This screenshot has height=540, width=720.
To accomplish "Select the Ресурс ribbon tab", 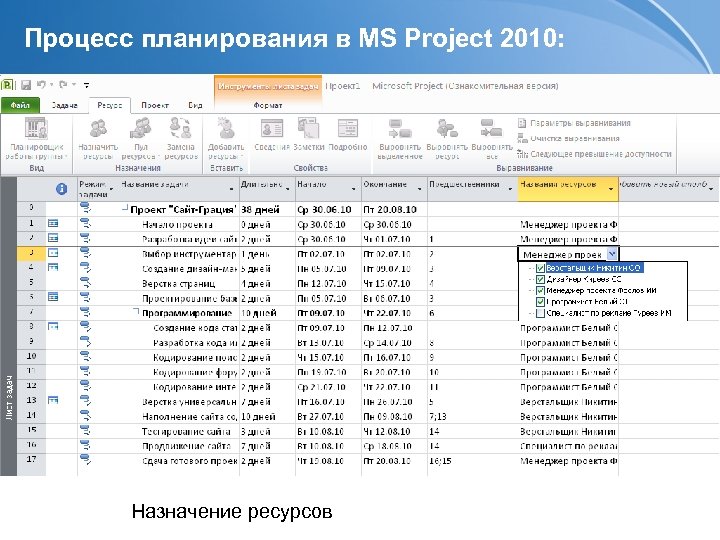I will tap(110, 105).
